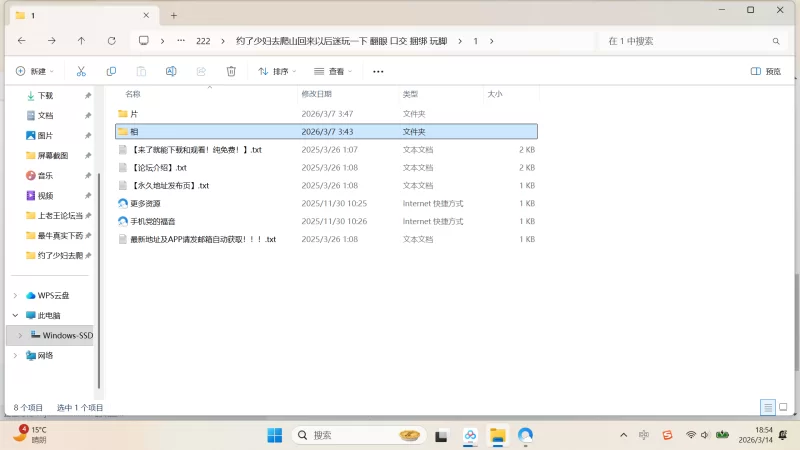The height and width of the screenshot is (450, 800).
Task: Click the Cut scissors icon in toolbar
Action: pyautogui.click(x=81, y=71)
